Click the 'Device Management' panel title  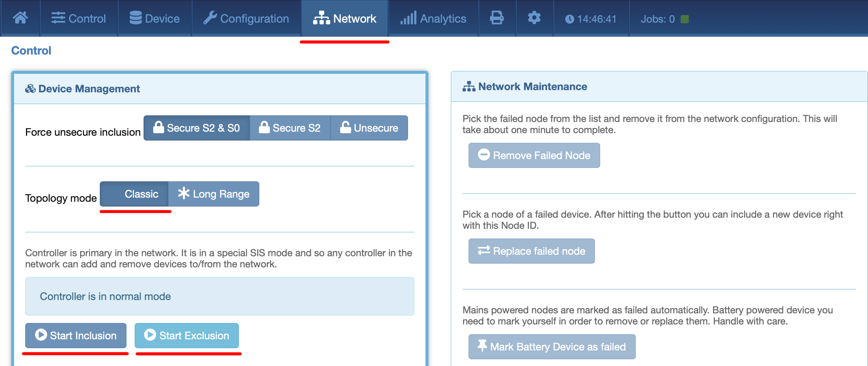[89, 89]
